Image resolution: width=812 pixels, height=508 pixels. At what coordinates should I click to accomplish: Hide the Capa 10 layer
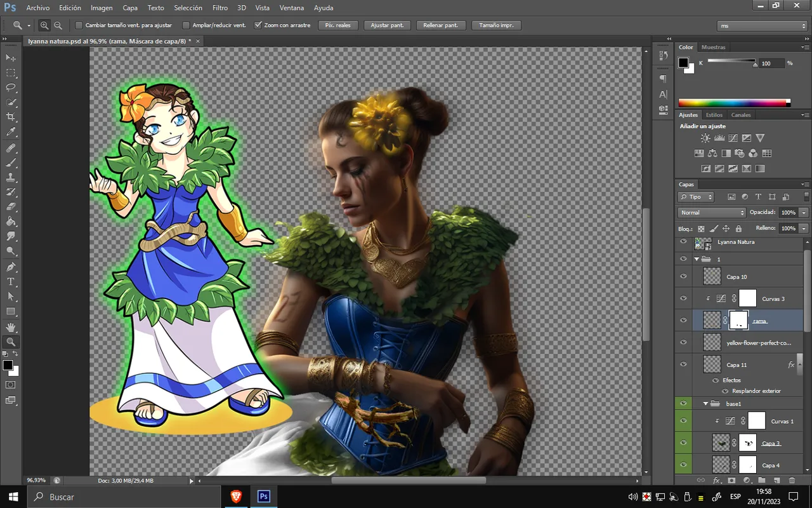683,276
